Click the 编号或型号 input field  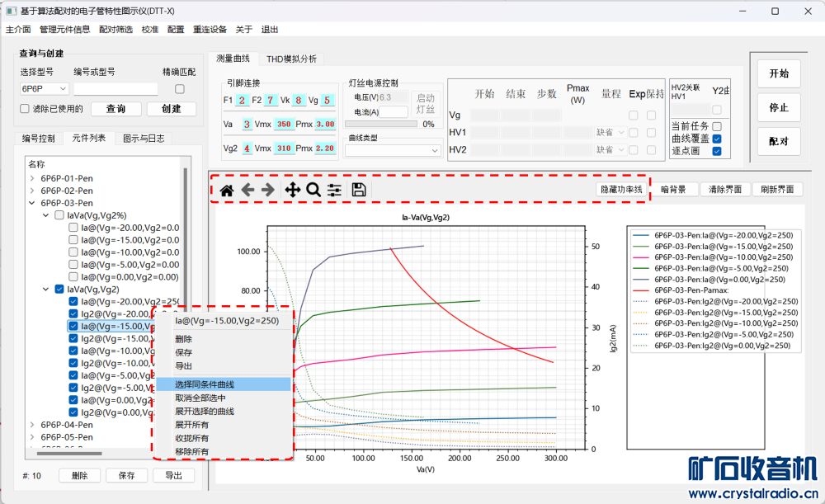click(x=115, y=88)
